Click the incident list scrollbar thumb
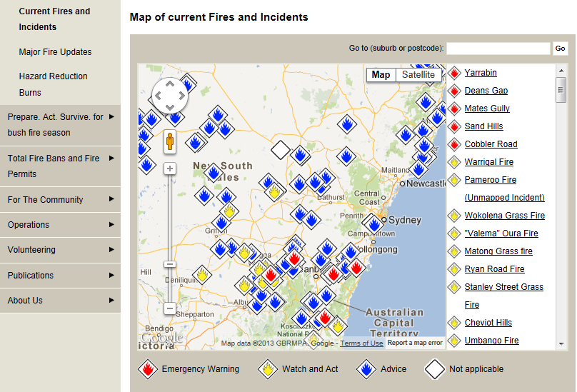 point(561,90)
